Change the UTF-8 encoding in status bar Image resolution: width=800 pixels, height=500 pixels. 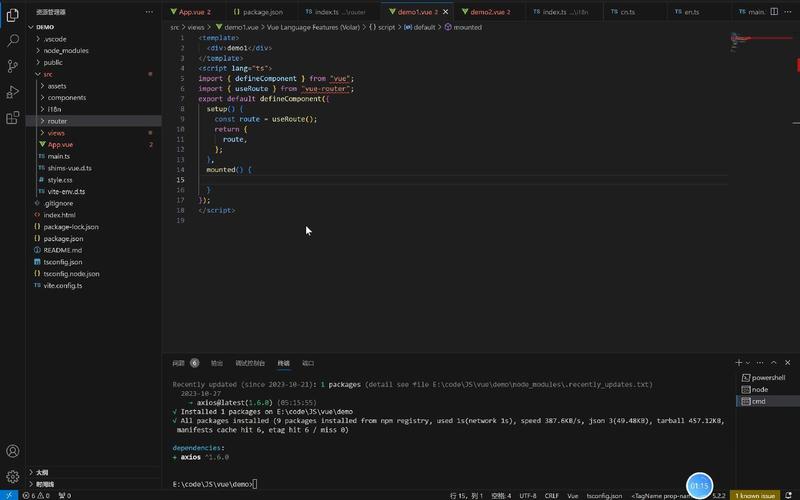[528, 495]
